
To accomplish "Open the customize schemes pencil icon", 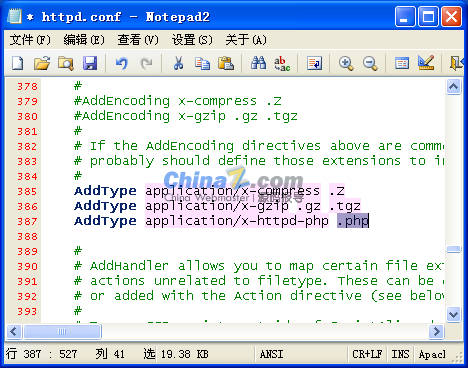I will pyautogui.click(x=426, y=63).
